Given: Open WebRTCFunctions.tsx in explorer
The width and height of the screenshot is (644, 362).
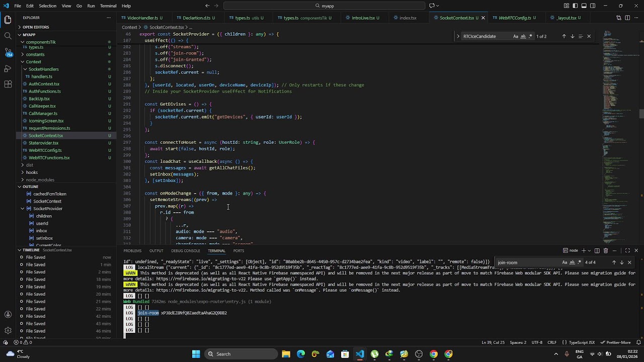Looking at the screenshot, I should click(49, 158).
